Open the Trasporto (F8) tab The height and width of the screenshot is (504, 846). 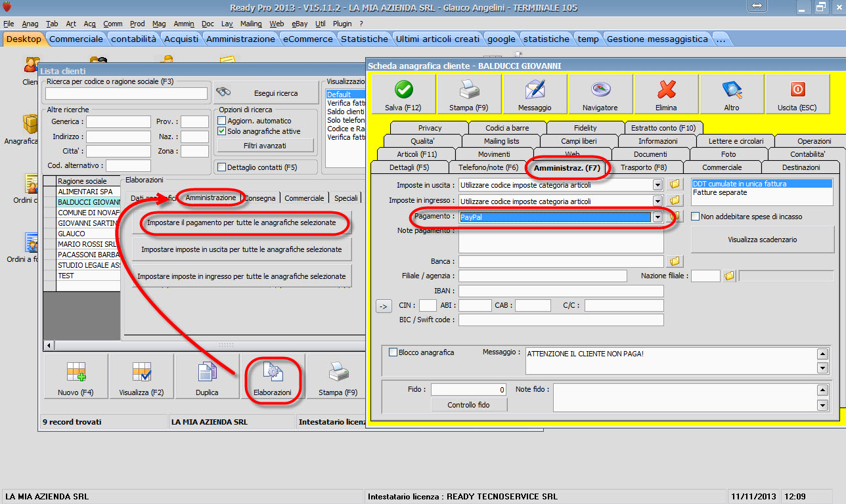point(644,167)
